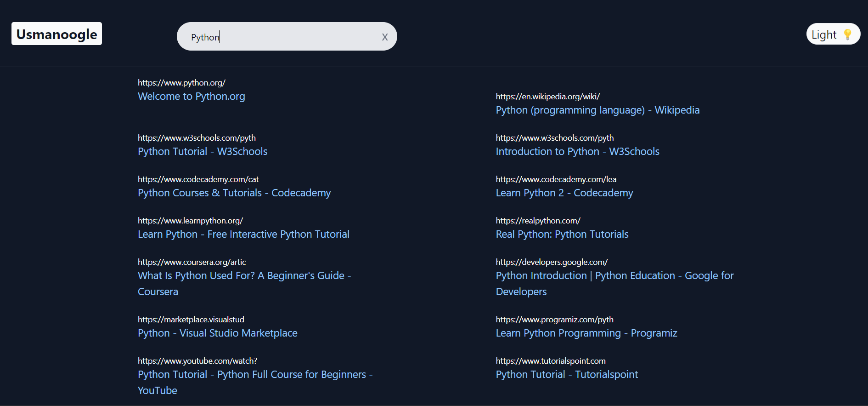Click the https://www.codecademy.com/cat URL text
Screen dimensions: 868x406
(x=198, y=179)
